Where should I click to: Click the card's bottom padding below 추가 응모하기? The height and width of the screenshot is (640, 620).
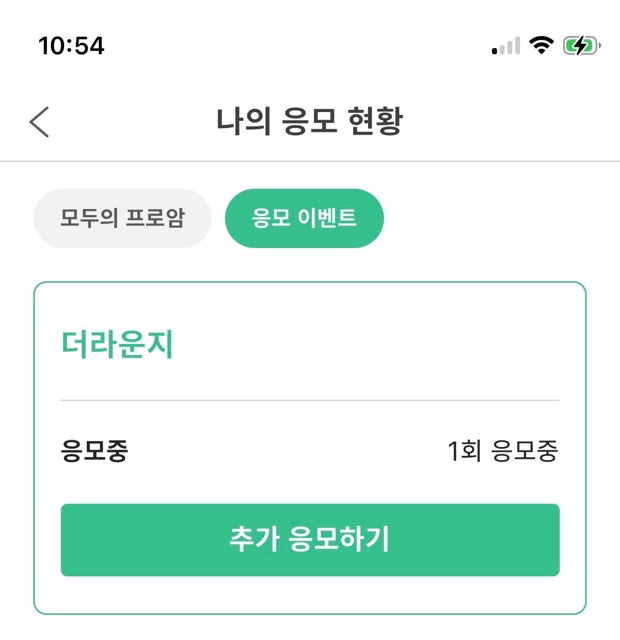[x=310, y=594]
